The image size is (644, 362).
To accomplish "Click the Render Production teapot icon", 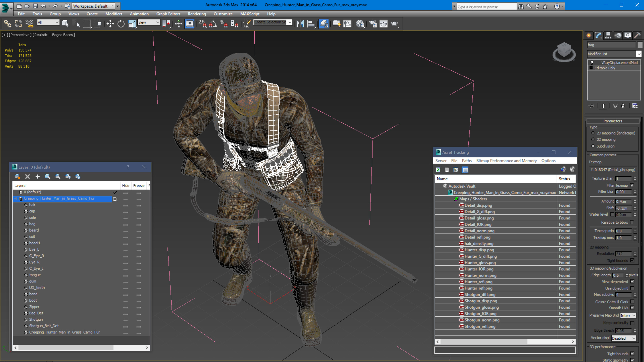I will tap(394, 24).
